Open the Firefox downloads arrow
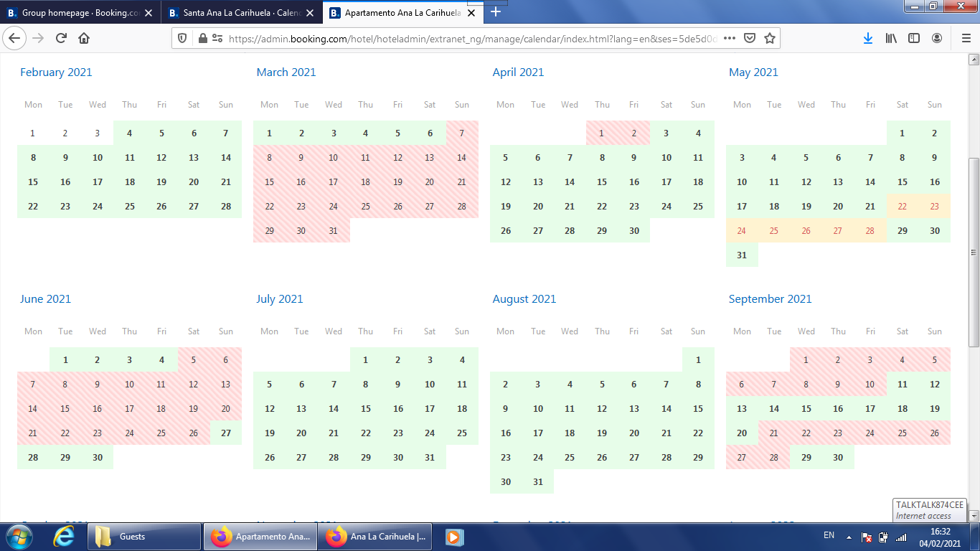 (x=868, y=39)
